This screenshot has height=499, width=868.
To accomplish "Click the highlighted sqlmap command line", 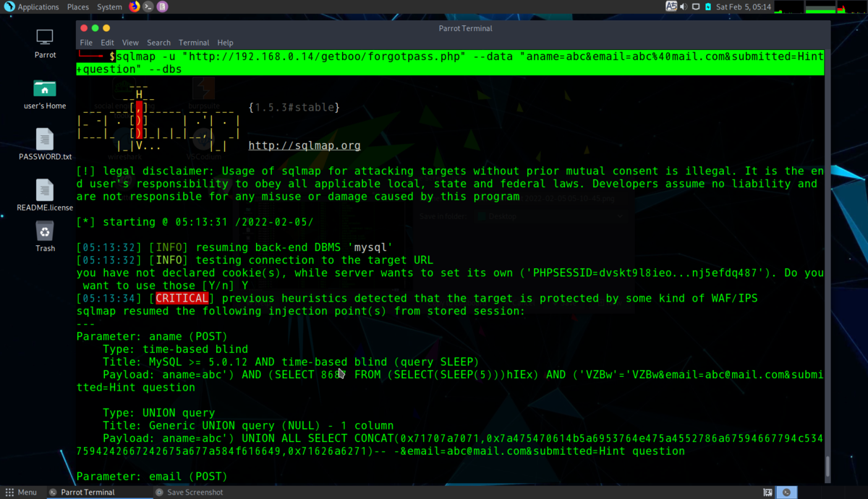I will point(450,63).
